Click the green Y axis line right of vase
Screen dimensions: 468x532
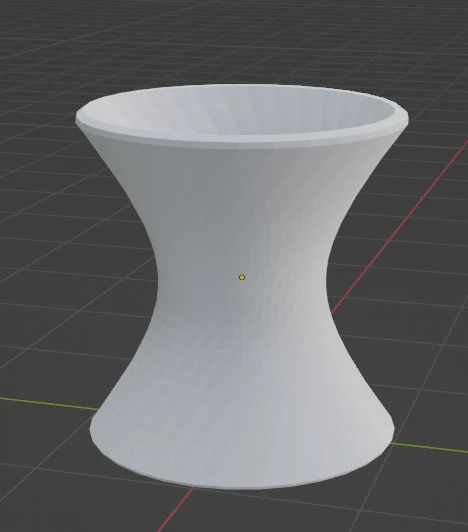pos(429,447)
